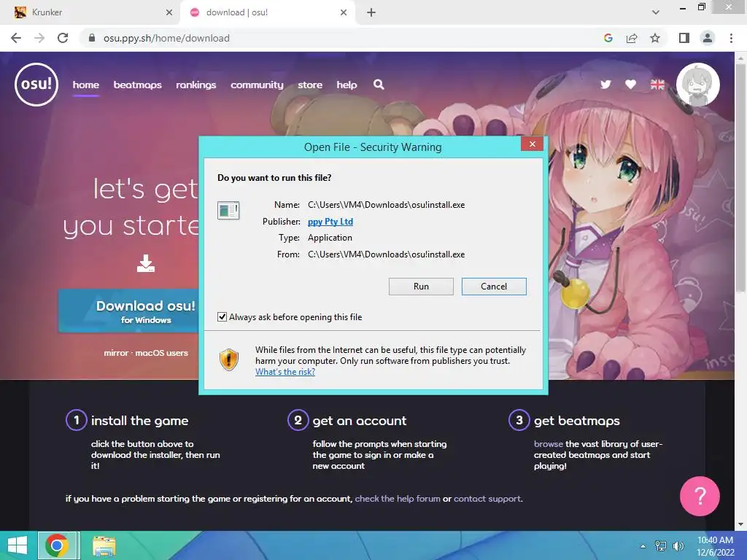
Task: Open the Windows Start button
Action: tap(18, 545)
